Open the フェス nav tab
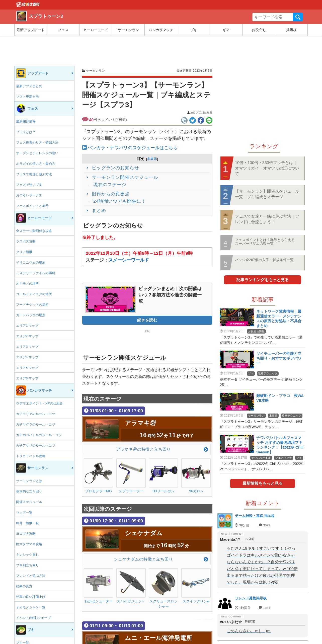This screenshot has width=322, height=644. [63, 30]
